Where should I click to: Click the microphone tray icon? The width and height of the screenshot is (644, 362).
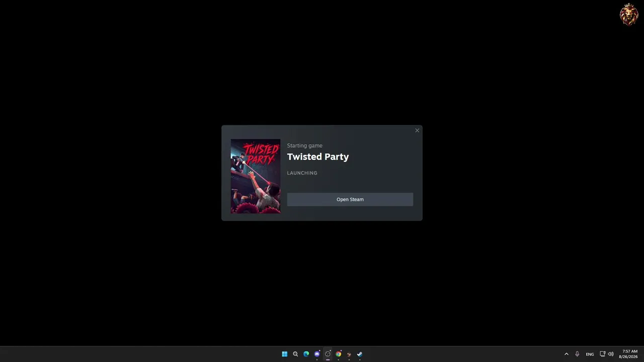click(577, 354)
